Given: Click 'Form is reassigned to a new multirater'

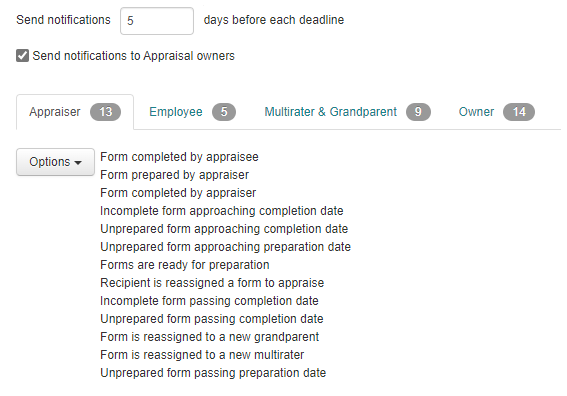Looking at the screenshot, I should click(202, 355).
